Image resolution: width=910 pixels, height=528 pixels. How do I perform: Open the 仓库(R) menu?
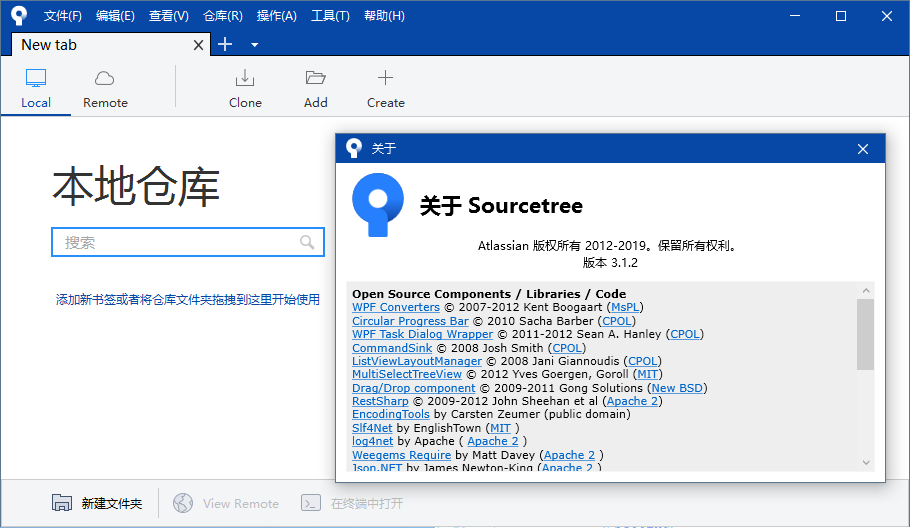point(223,16)
